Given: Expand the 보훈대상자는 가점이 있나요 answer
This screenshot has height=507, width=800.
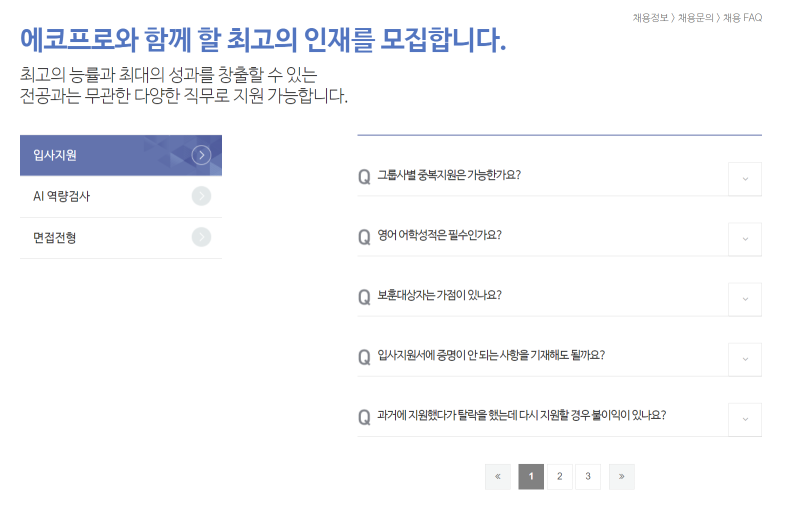Looking at the screenshot, I should pos(745,299).
